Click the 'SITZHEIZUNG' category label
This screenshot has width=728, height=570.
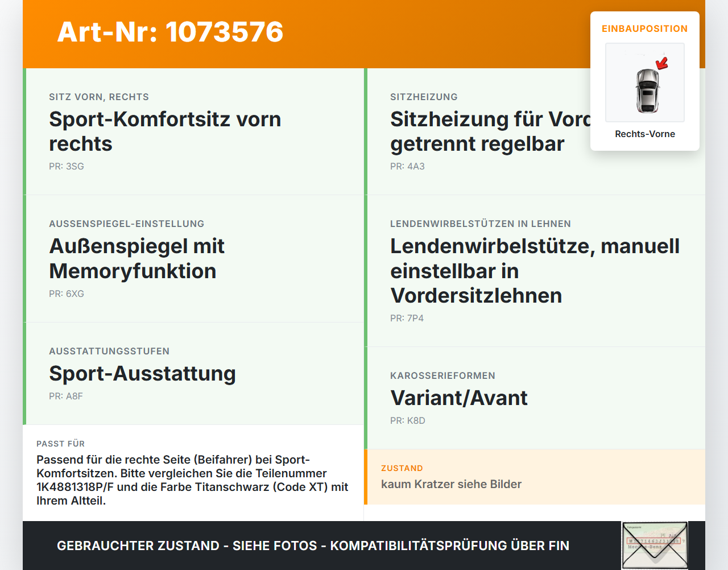point(424,97)
